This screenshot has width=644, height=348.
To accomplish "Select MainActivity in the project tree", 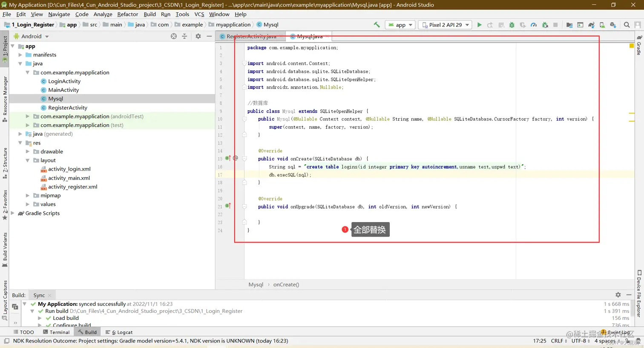I will point(63,90).
